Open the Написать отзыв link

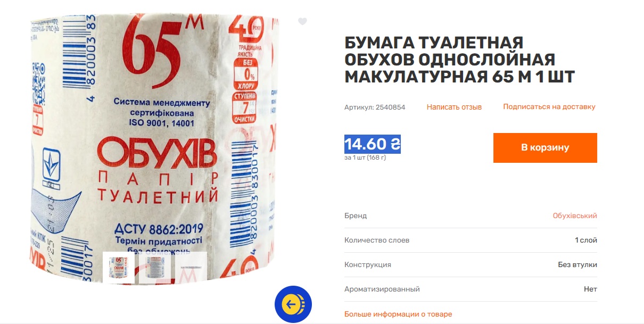(454, 107)
